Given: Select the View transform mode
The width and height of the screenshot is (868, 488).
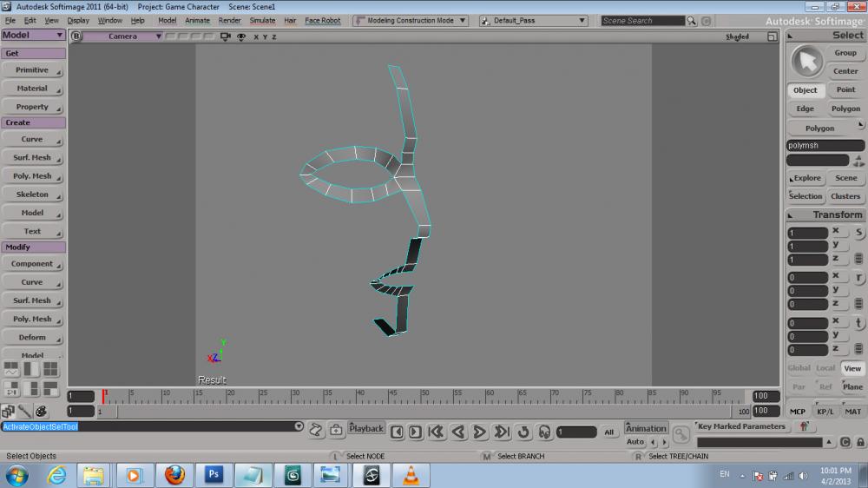Looking at the screenshot, I should click(852, 368).
